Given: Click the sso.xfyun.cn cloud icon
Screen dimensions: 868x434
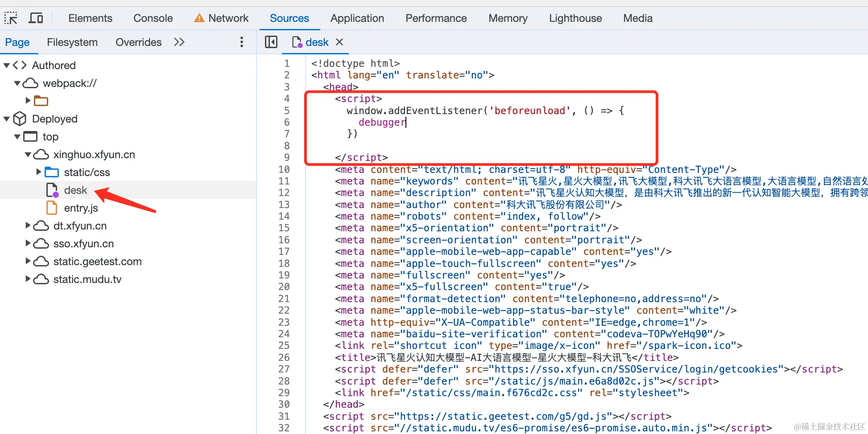Looking at the screenshot, I should click(x=41, y=244).
